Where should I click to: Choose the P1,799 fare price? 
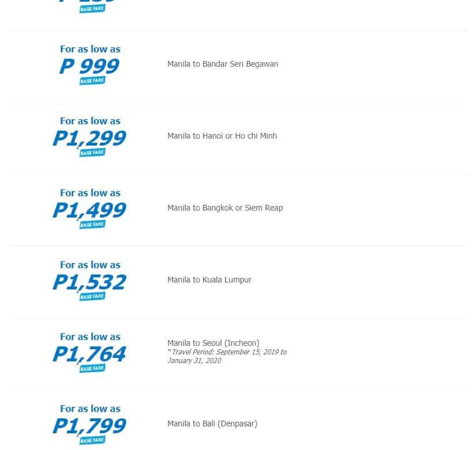click(89, 426)
